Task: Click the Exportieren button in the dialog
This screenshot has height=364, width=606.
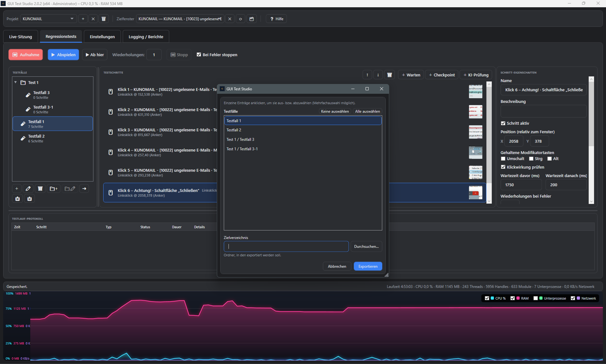Action: coord(368,266)
